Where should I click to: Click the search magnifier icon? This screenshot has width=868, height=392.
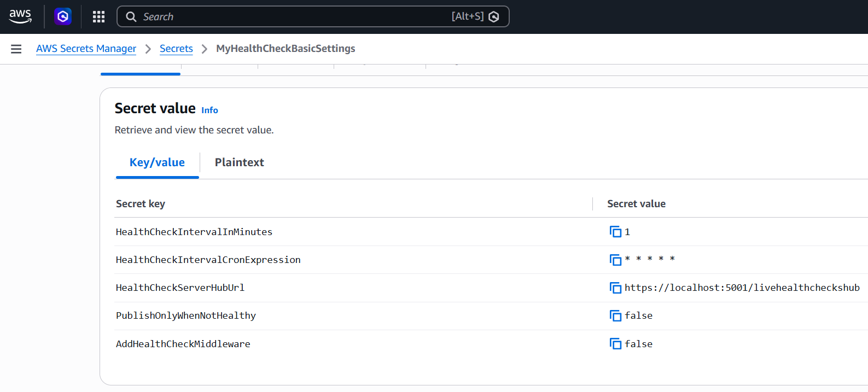coord(131,17)
